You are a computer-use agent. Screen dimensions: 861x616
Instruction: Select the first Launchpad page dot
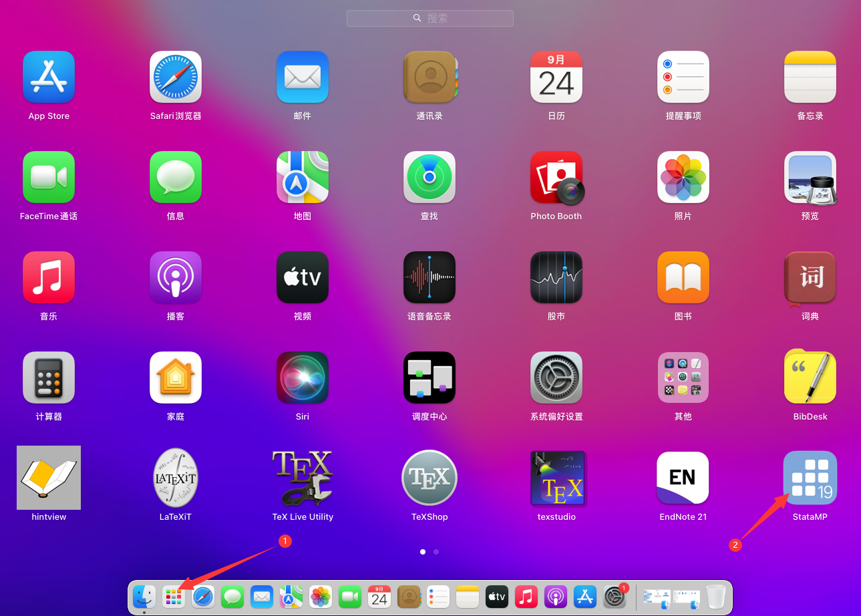pos(423,552)
